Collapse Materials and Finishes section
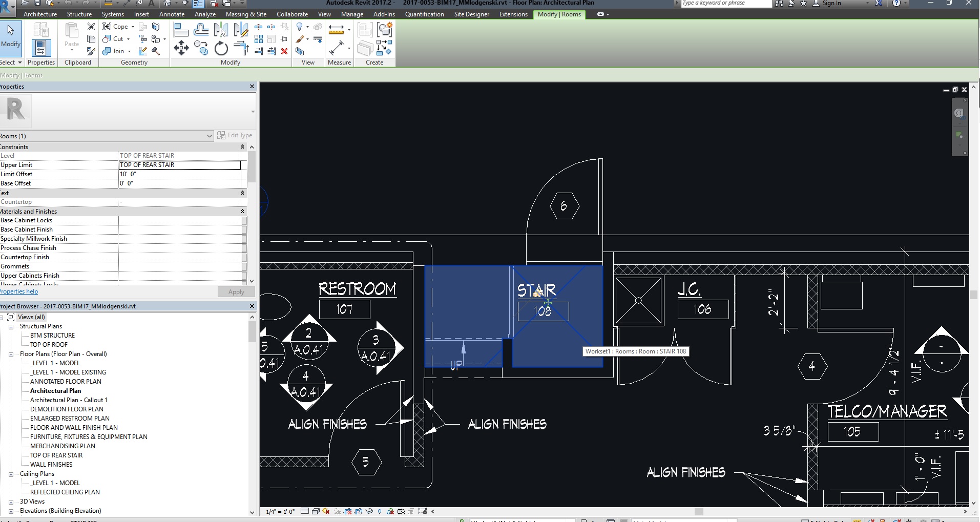 coord(242,212)
